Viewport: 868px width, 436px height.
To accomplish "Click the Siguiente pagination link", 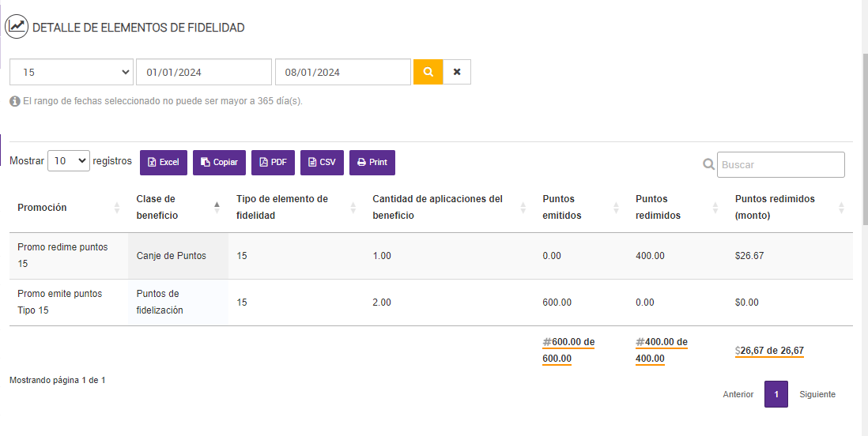I will click(x=817, y=394).
